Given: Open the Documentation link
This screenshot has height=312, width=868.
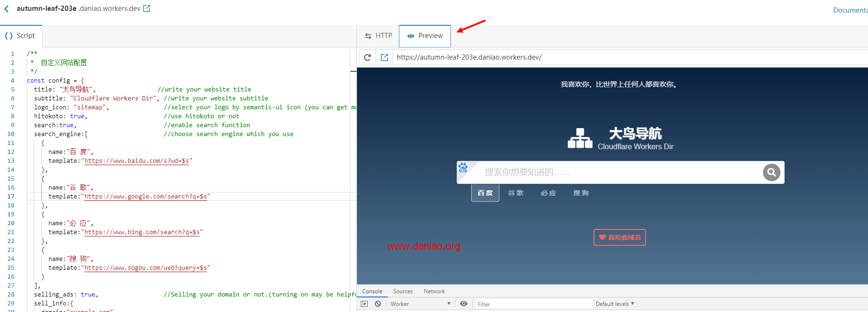Looking at the screenshot, I should (850, 10).
